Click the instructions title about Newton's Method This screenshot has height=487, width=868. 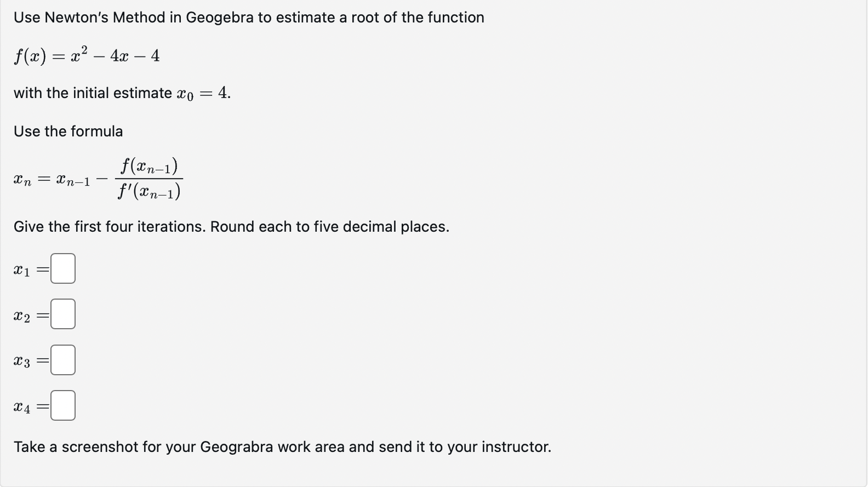249,17
